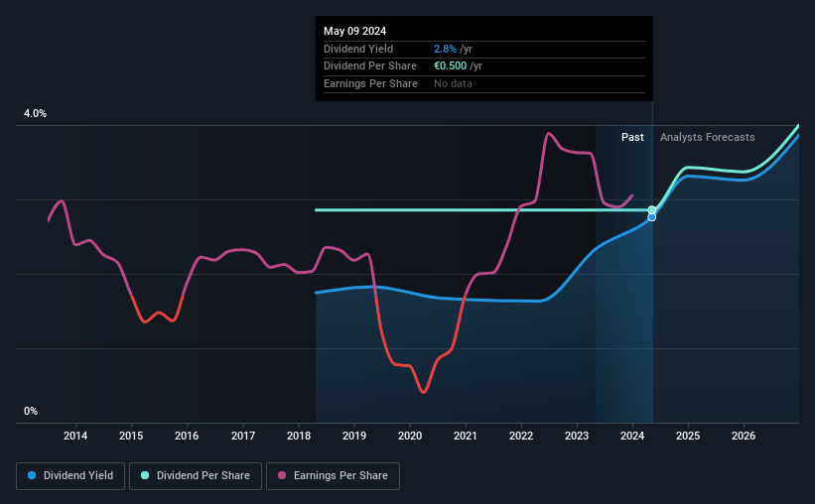
Task: Click the 2015 x-axis year label
Action: (131, 436)
